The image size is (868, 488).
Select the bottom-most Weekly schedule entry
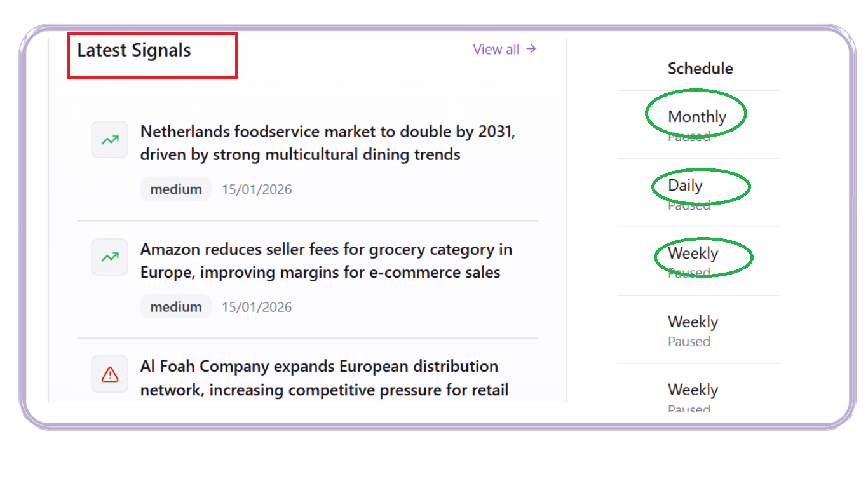(693, 390)
